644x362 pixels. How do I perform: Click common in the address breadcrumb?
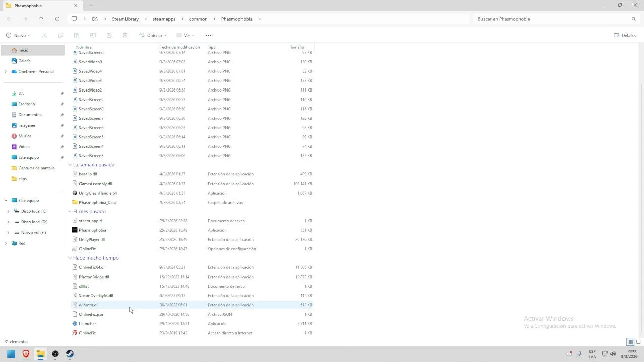(198, 19)
